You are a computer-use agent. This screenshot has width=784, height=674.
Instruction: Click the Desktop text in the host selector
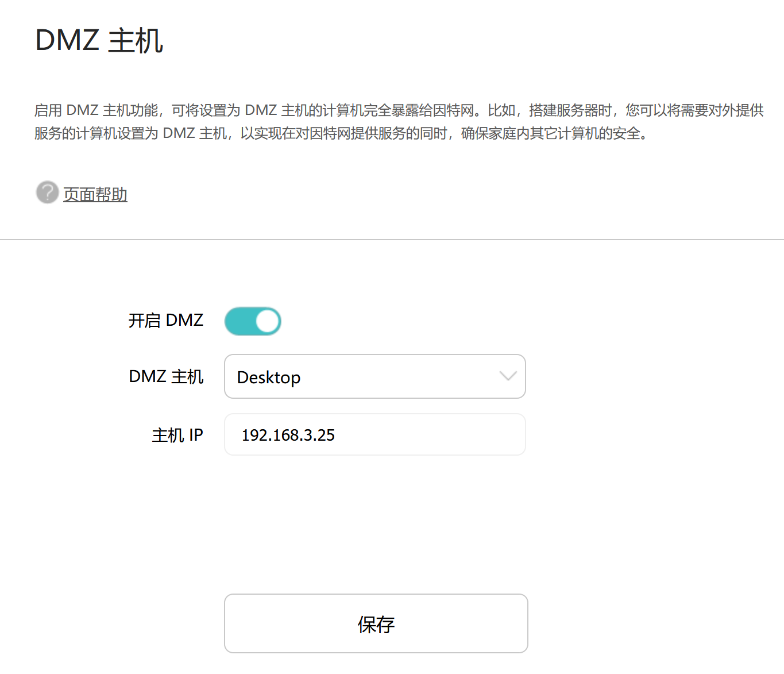click(x=269, y=378)
